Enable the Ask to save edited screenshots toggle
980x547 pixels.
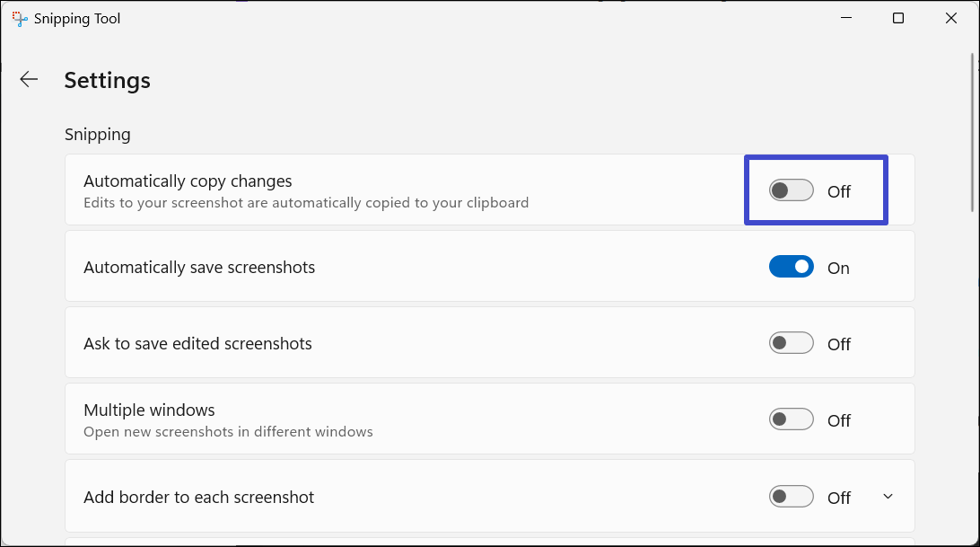tap(791, 343)
